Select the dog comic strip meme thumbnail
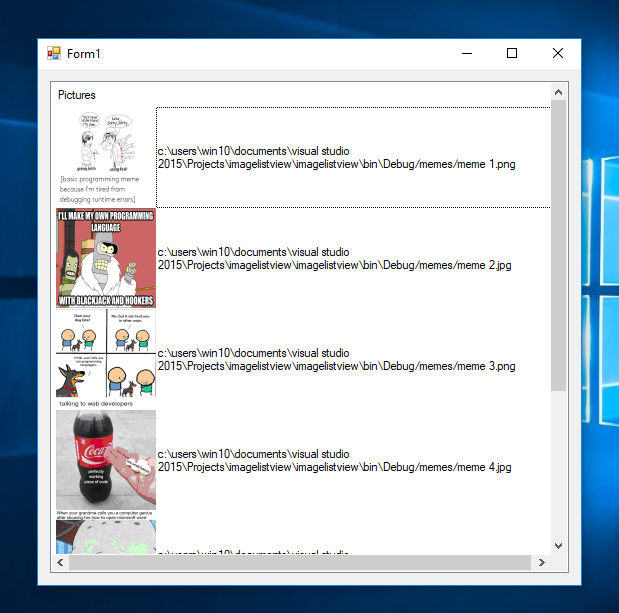This screenshot has height=613, width=619. (106, 359)
